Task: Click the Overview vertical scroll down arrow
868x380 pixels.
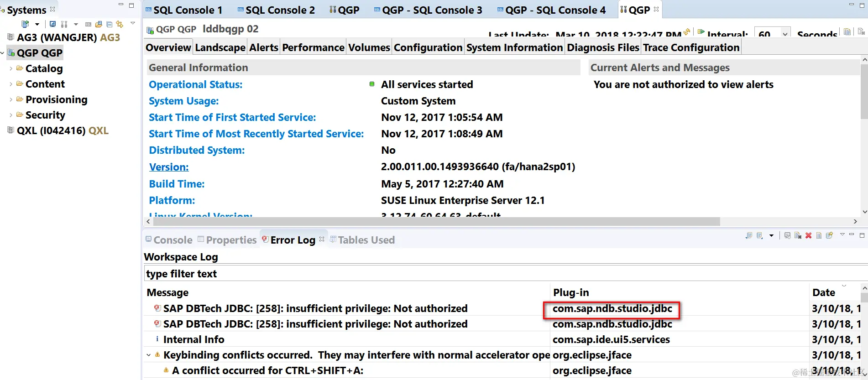Action: pos(864,212)
